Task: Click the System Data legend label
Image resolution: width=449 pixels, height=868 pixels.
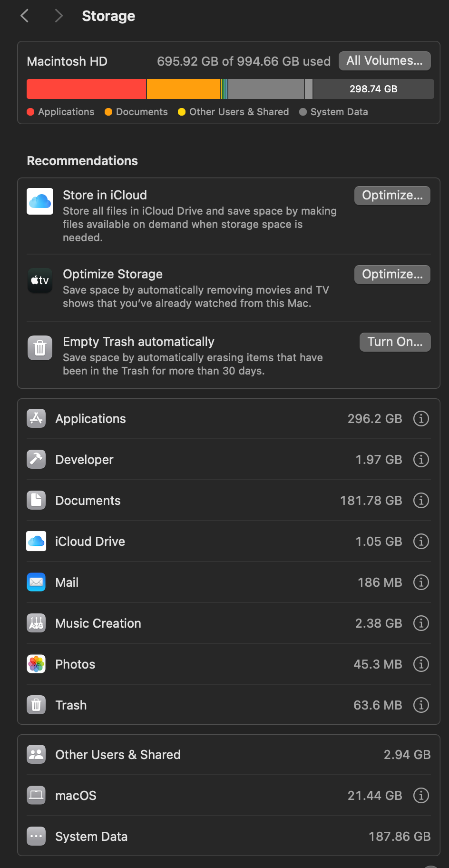Action: [x=339, y=112]
